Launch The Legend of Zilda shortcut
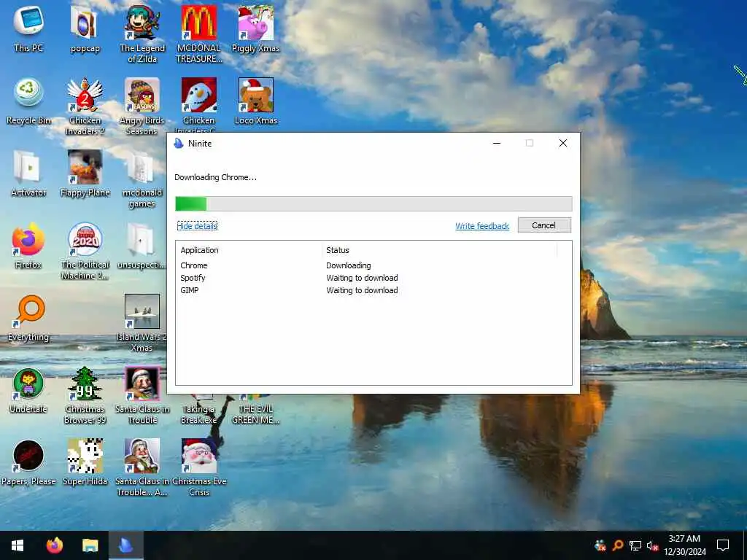Viewport: 747px width, 560px height. [142, 34]
